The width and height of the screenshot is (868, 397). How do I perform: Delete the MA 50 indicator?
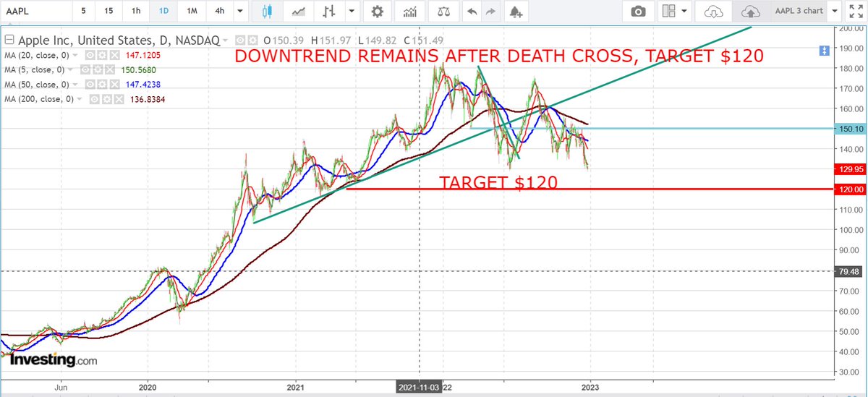pos(114,85)
